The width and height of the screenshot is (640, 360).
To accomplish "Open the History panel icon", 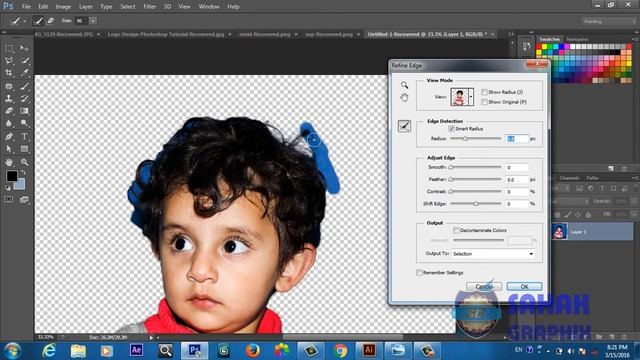I will [x=526, y=47].
